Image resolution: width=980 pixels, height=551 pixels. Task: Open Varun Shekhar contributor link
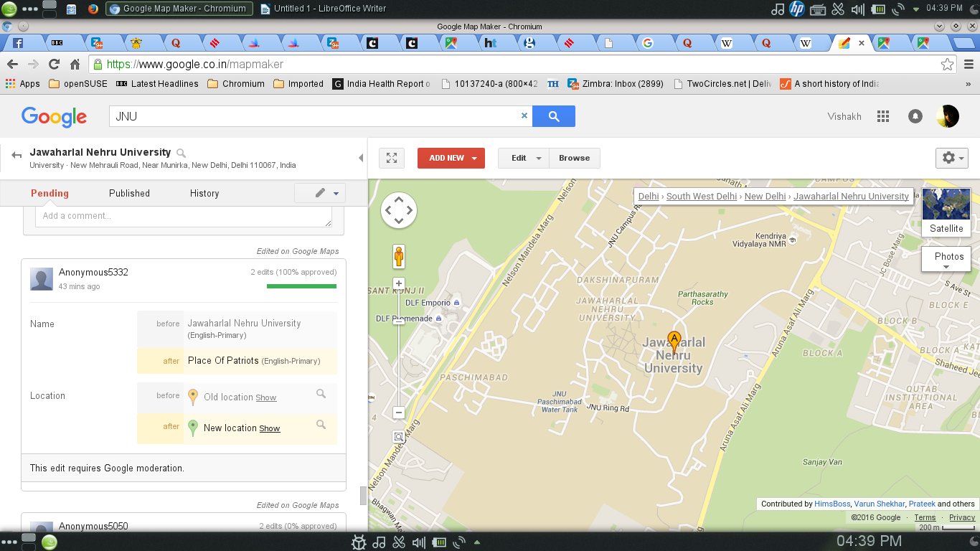click(x=880, y=504)
